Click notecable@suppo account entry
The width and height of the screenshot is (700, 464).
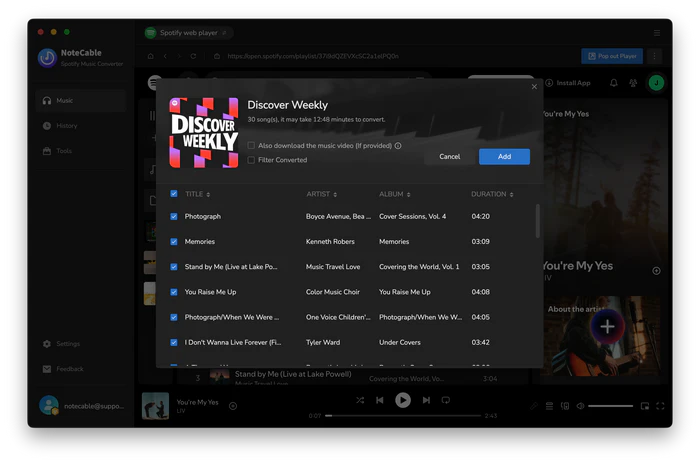point(82,406)
